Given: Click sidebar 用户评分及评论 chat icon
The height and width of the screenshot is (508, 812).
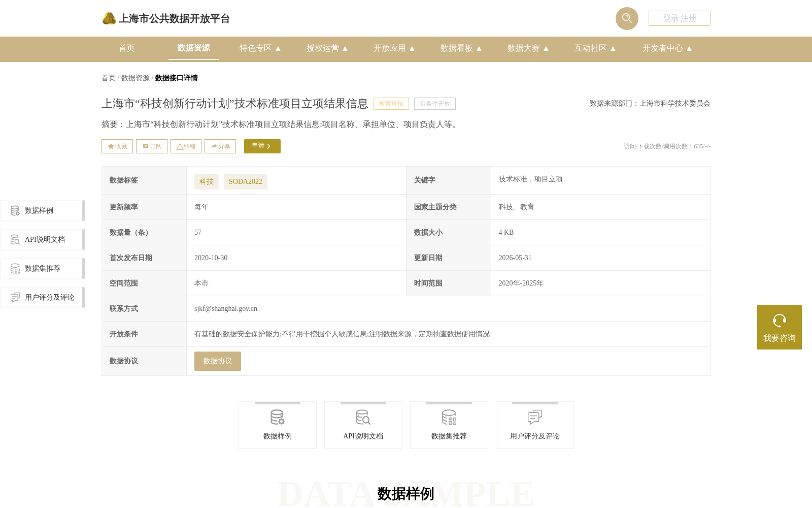Looking at the screenshot, I should [15, 297].
